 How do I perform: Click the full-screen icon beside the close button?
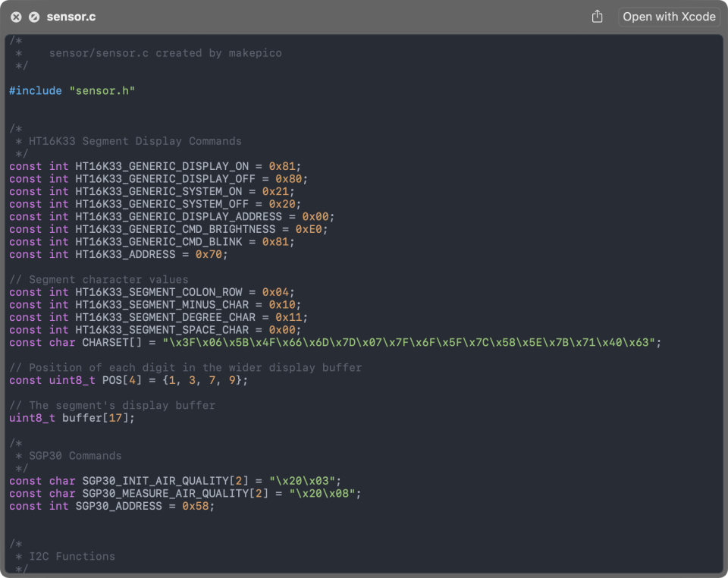click(x=34, y=17)
